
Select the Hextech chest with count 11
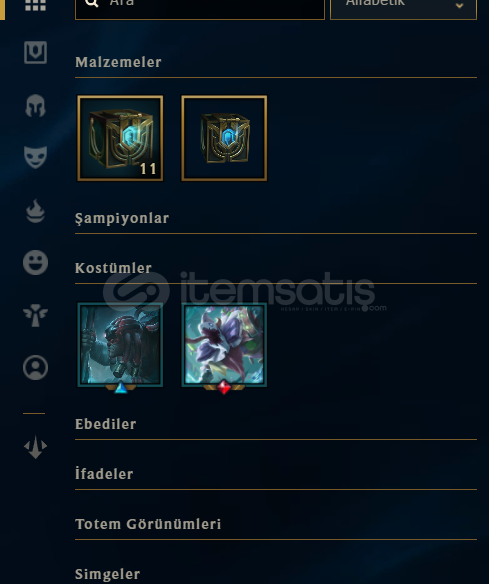coord(120,138)
